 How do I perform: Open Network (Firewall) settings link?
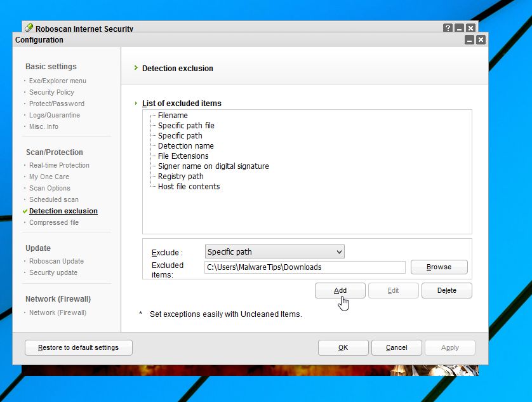point(58,312)
